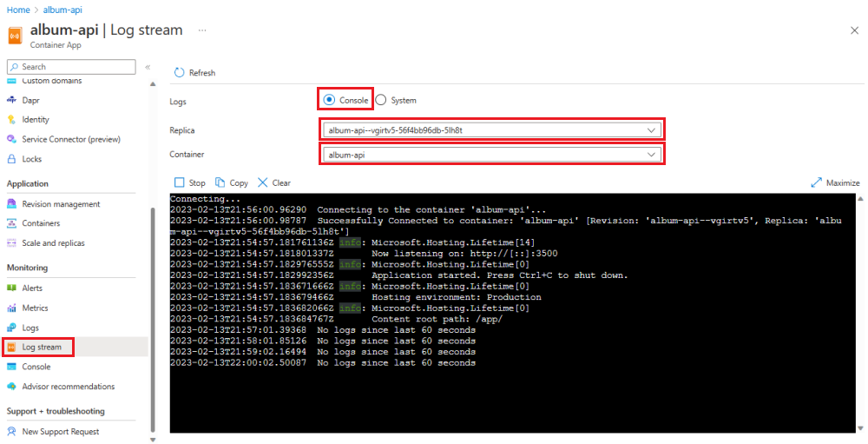Click the sidebar scroll-down arrow

[153, 441]
